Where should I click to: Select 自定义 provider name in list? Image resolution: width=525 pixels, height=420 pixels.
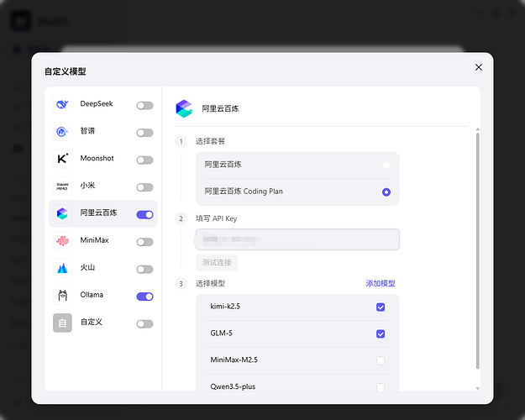tap(91, 322)
